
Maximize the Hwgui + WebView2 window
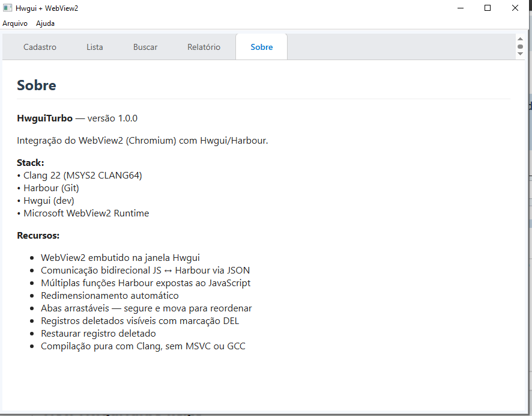coord(488,8)
